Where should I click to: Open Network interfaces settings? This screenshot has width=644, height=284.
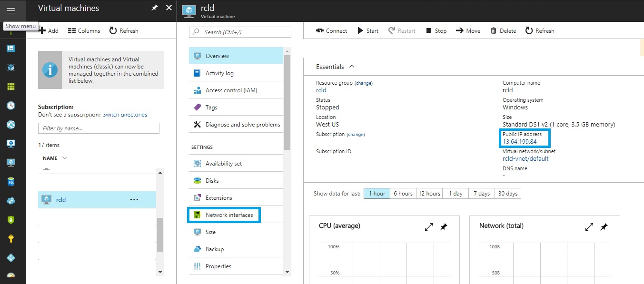pos(229,215)
